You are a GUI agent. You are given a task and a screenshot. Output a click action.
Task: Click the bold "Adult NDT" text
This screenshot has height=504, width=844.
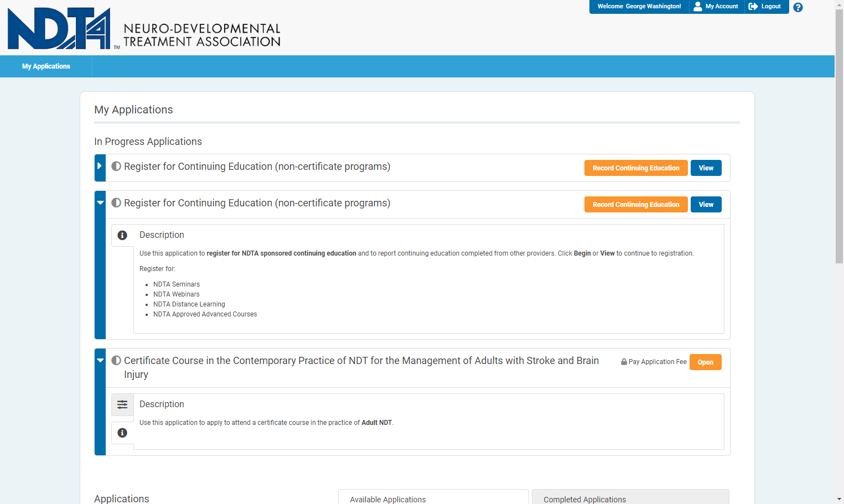click(377, 423)
